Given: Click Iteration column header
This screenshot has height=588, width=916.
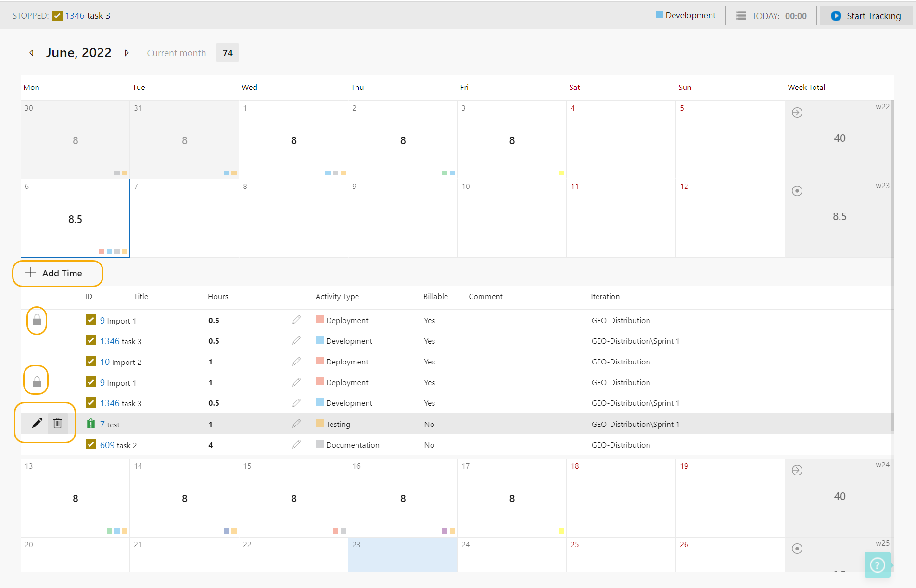Looking at the screenshot, I should 605,296.
